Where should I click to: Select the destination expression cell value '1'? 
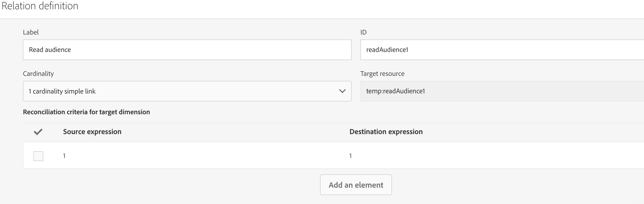click(351, 156)
